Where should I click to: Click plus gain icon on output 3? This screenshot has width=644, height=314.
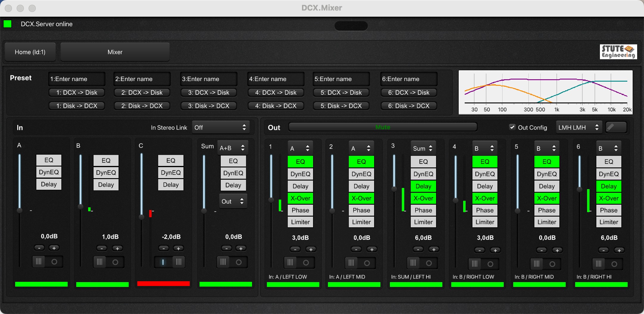434,249
